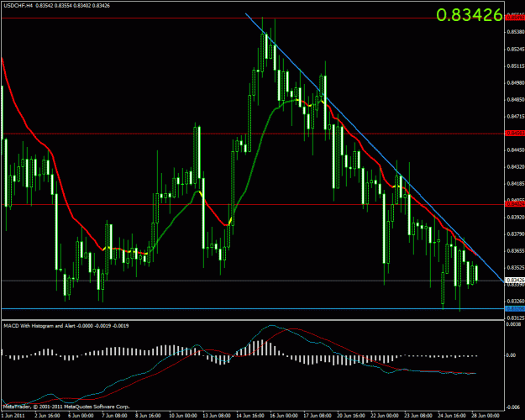Click the red 0.84583 price level tag
The height and width of the screenshot is (420, 525).
point(515,134)
